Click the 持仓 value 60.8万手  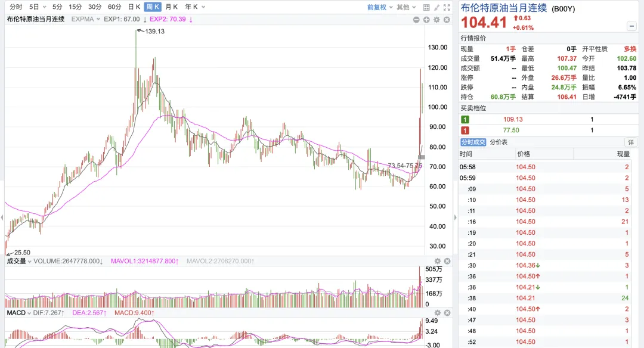[503, 97]
